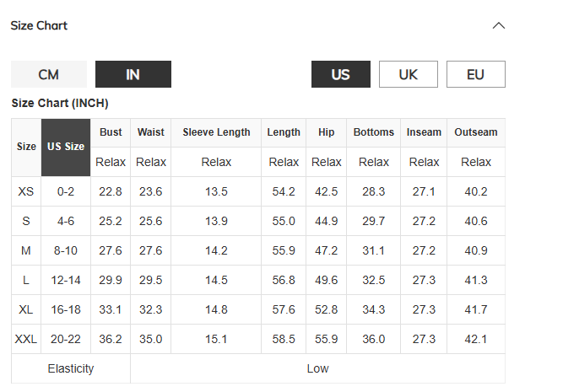Click the Hip column header
Screen dimensions: 563x392
click(326, 132)
